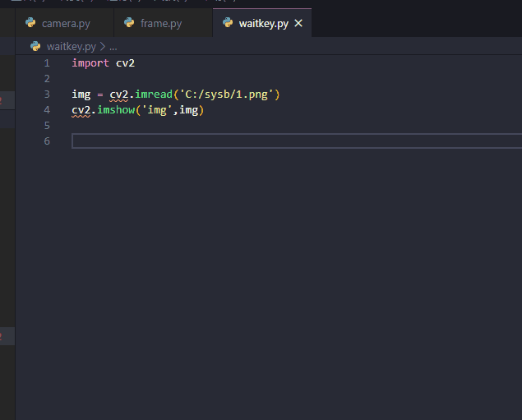Click the img variable on line 3
This screenshot has height=420, width=522.
pyautogui.click(x=81, y=95)
